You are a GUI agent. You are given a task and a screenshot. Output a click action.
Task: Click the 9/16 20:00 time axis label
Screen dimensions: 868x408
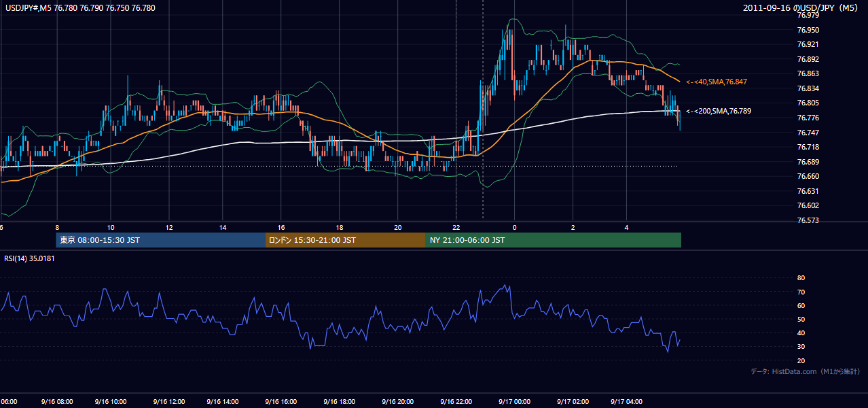point(397,402)
